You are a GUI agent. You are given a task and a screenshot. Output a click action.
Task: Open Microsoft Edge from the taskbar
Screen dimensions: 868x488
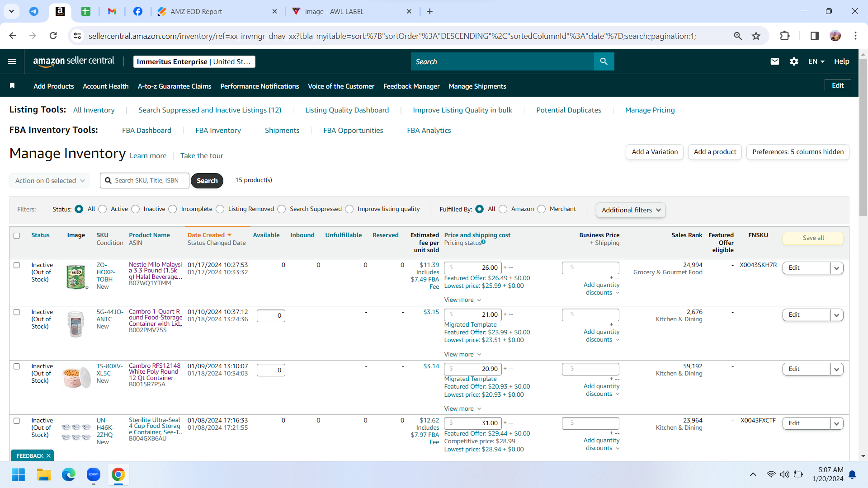tap(69, 474)
